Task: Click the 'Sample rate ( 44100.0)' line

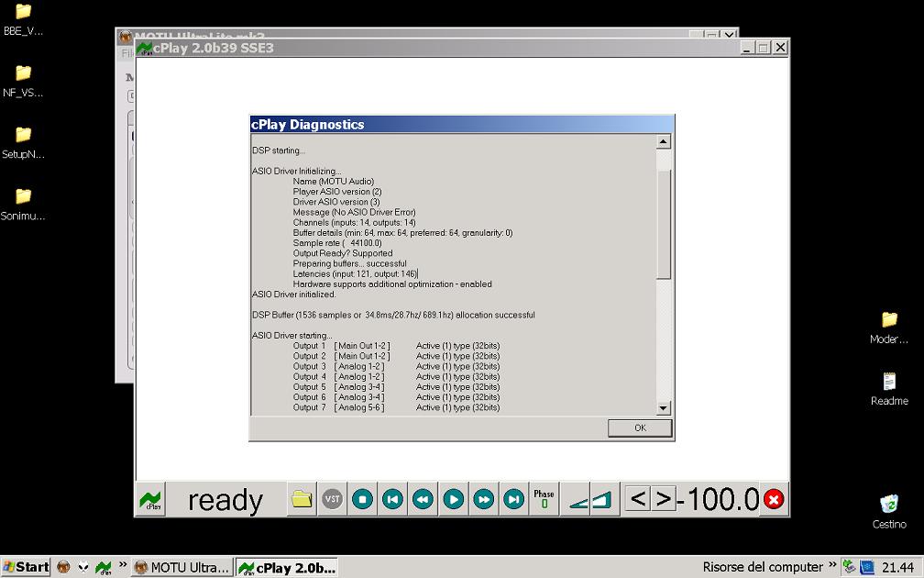Action: point(337,243)
